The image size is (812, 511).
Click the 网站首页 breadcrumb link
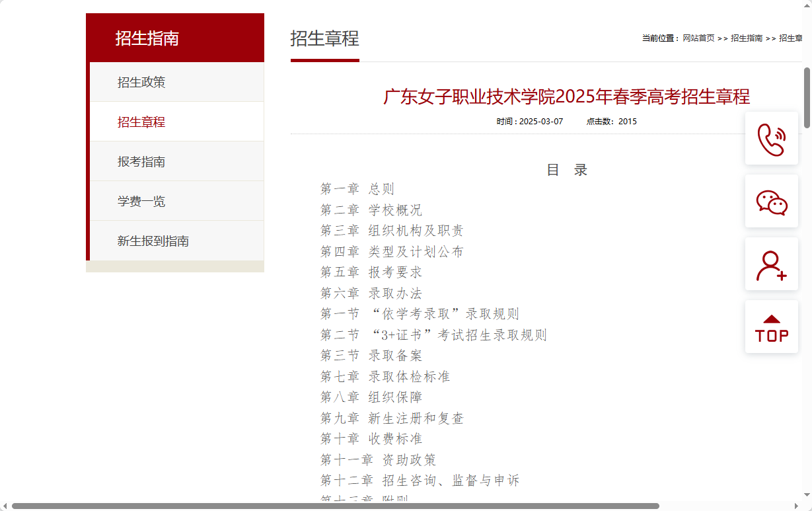(x=698, y=38)
